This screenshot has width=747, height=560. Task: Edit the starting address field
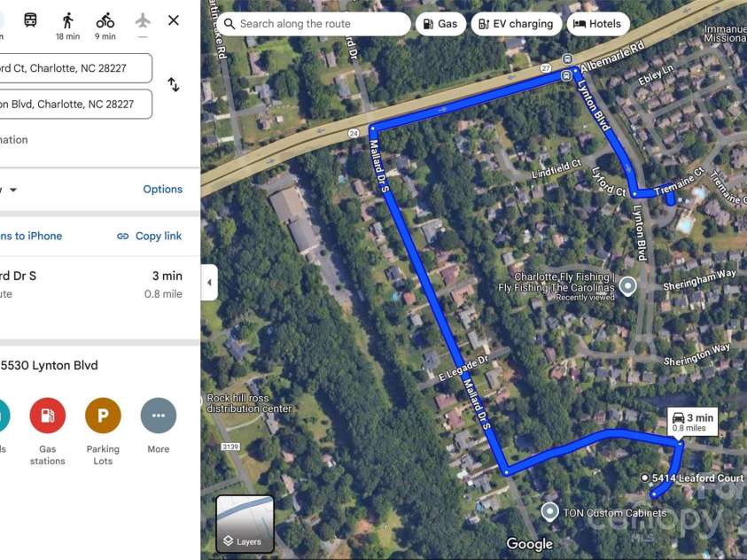point(75,68)
